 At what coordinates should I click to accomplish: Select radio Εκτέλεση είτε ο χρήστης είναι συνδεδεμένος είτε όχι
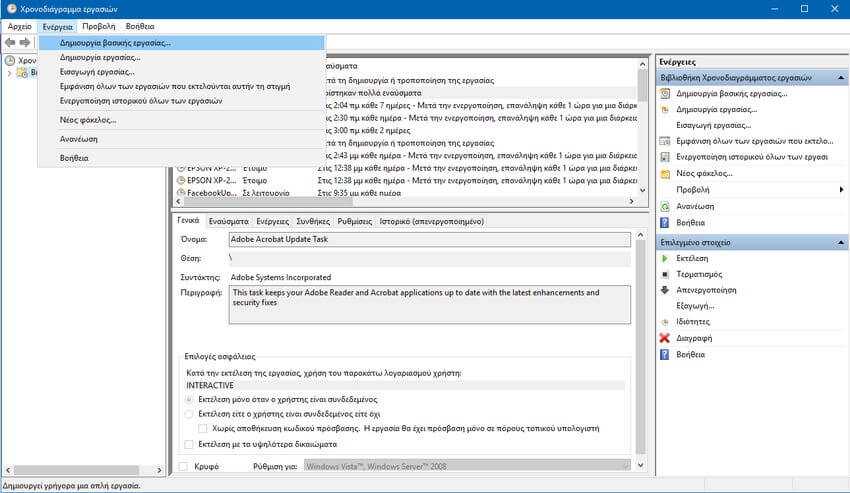click(x=189, y=414)
